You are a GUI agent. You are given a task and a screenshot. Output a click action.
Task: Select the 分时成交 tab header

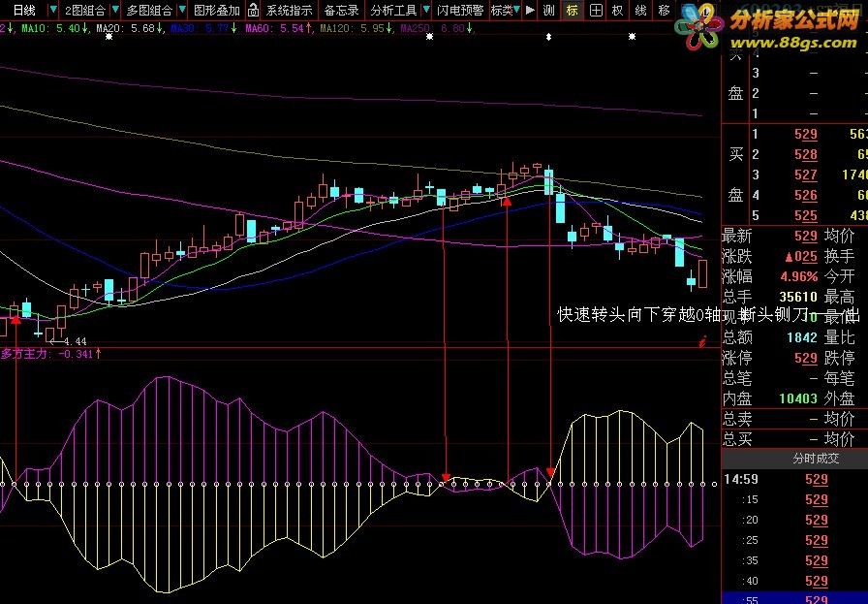point(816,459)
